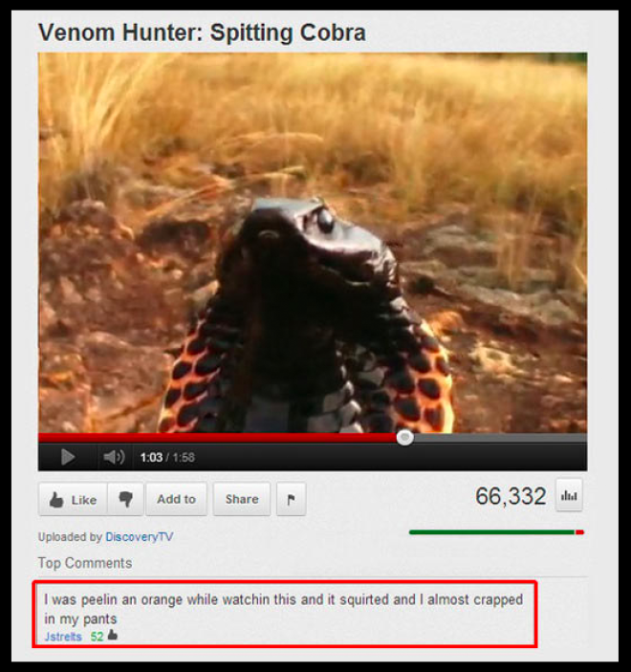Click the thumbs-down dislike icon
The height and width of the screenshot is (672, 631).
(125, 499)
